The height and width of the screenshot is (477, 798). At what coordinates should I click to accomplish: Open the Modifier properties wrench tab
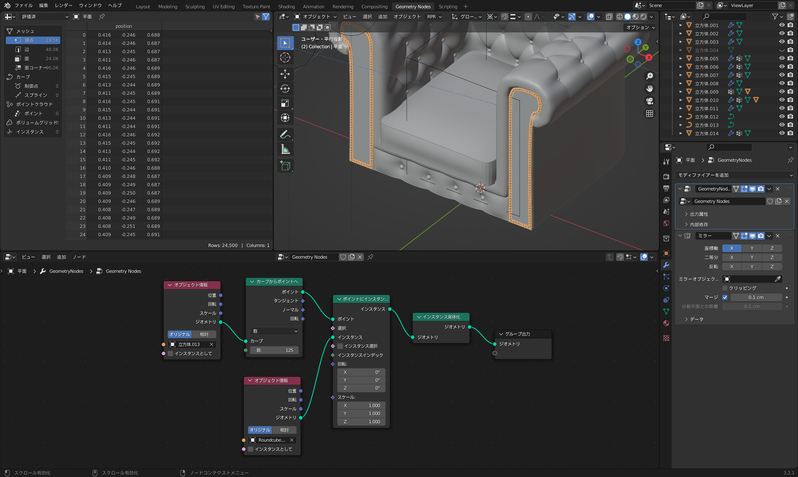(667, 265)
